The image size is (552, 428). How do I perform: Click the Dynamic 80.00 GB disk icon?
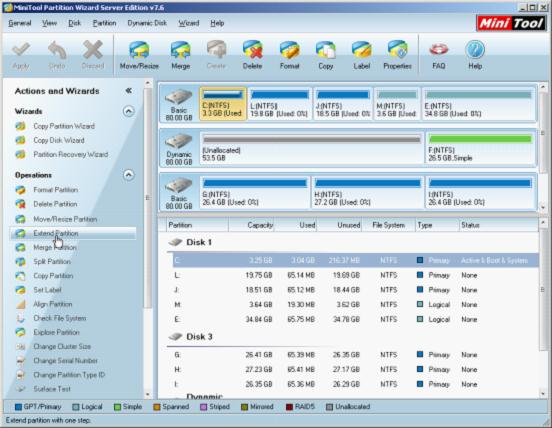coord(179,141)
